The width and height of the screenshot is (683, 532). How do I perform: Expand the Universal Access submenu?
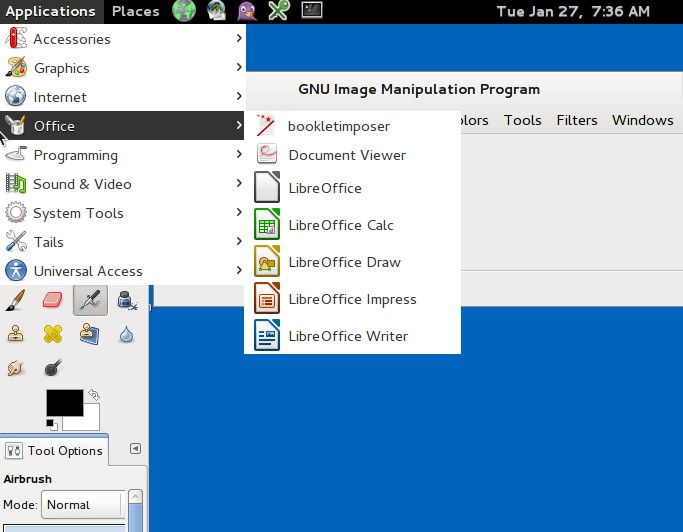click(122, 271)
